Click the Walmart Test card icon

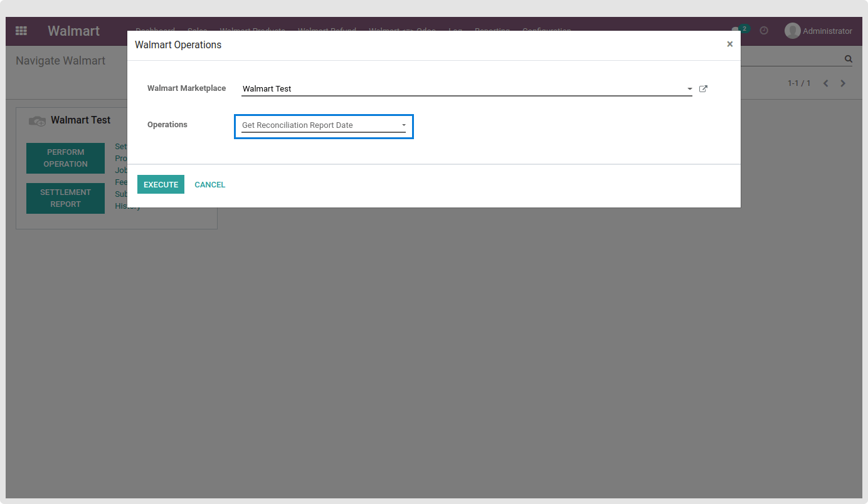pos(38,121)
